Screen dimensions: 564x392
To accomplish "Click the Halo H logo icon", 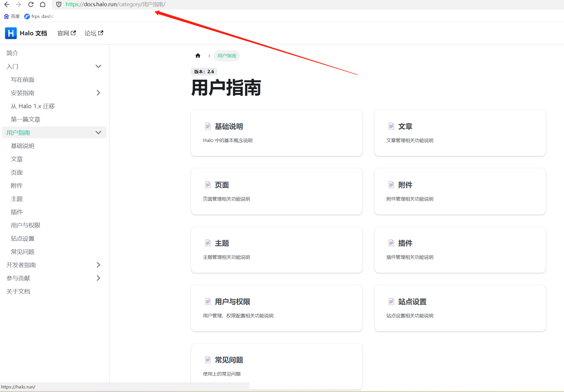I will point(11,33).
